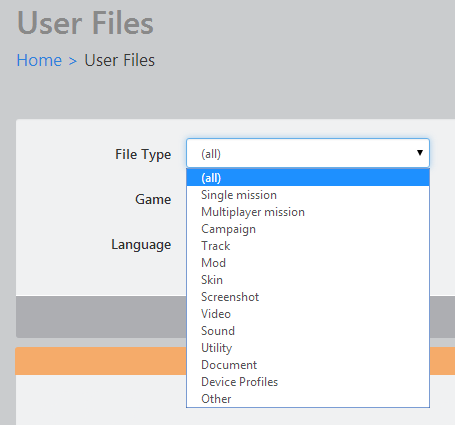Select Sound file type option
The height and width of the screenshot is (425, 455).
(308, 331)
